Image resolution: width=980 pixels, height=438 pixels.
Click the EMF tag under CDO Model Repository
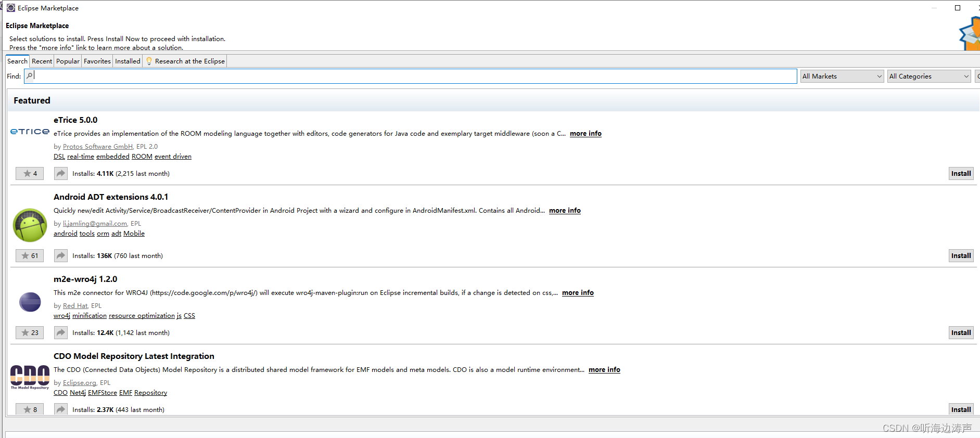[125, 393]
